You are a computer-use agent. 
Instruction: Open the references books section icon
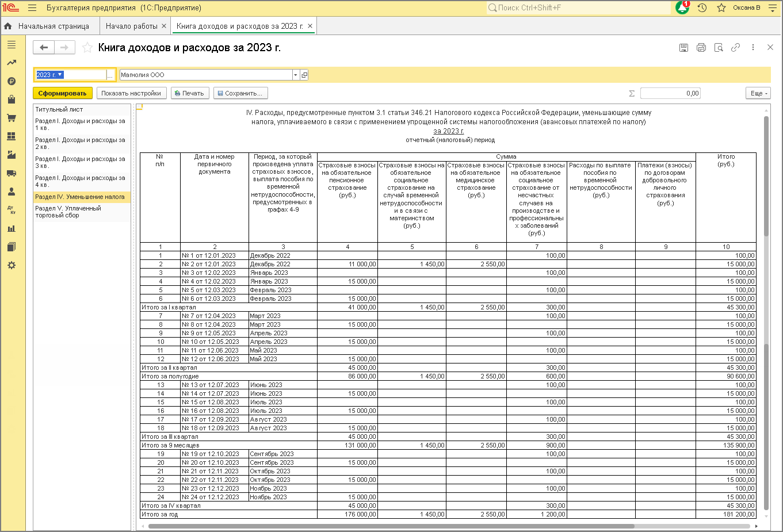12,247
